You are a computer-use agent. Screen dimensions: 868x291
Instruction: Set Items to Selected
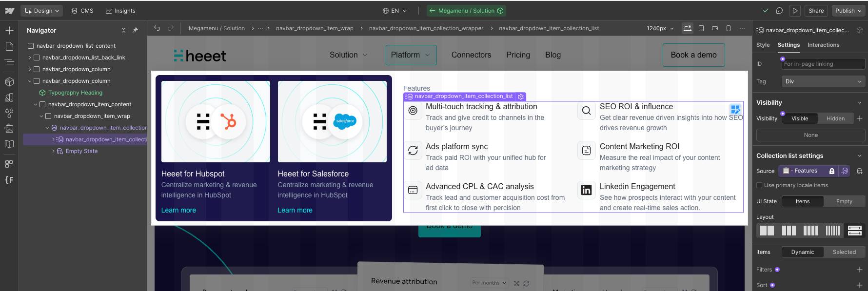click(844, 252)
